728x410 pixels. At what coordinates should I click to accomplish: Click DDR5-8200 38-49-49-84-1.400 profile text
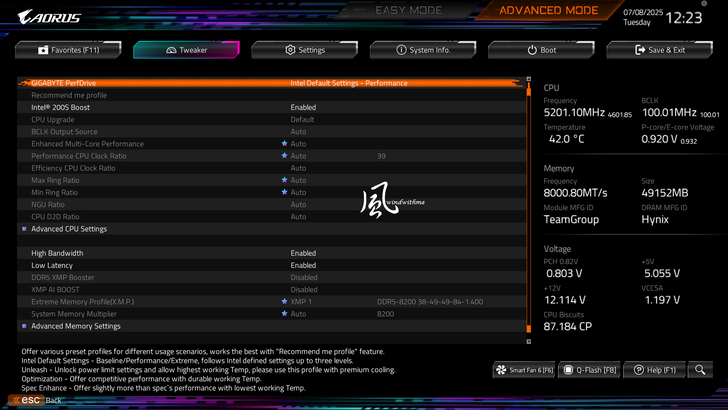pos(430,301)
